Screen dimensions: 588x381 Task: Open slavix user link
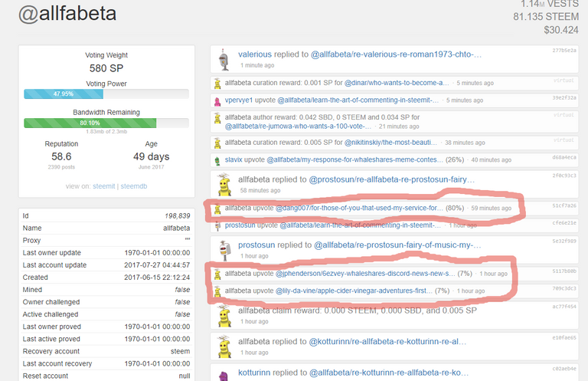(234, 160)
